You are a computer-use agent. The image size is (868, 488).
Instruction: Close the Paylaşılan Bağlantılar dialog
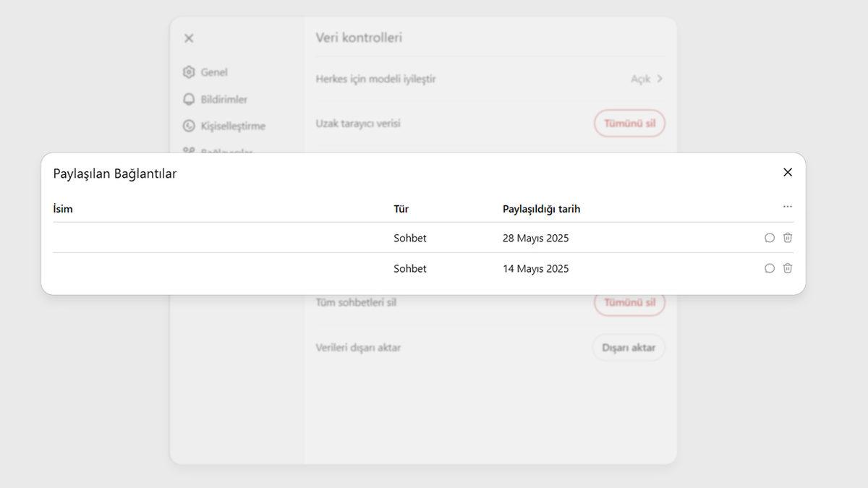788,172
